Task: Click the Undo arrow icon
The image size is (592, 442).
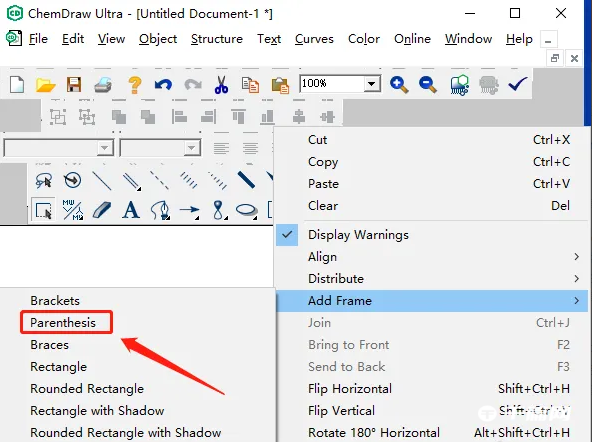Action: pyautogui.click(x=163, y=84)
